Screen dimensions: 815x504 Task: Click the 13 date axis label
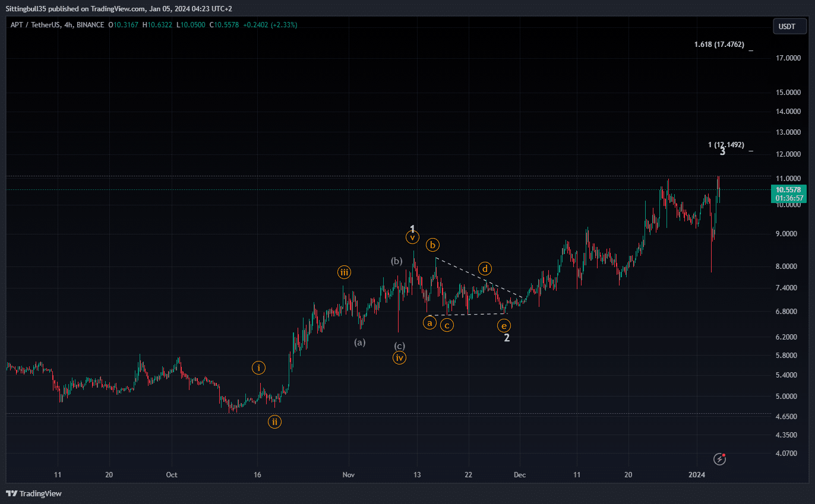point(417,475)
